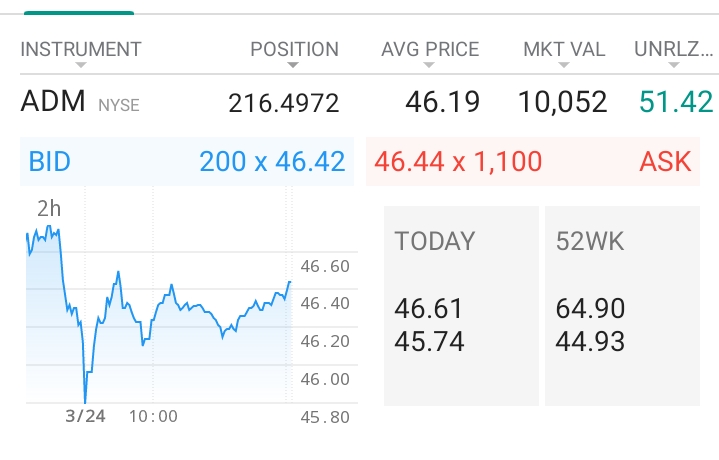Click the sort arrow under AVG PRICE
This screenshot has width=719, height=460.
click(429, 66)
